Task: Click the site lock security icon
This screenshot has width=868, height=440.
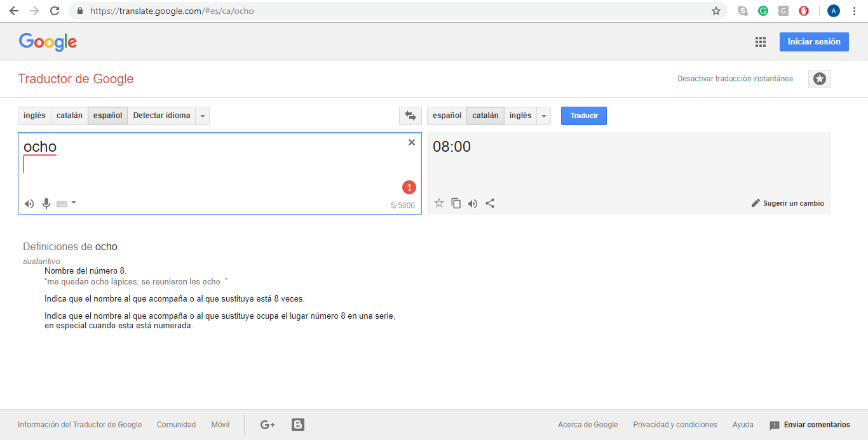Action: [x=79, y=11]
